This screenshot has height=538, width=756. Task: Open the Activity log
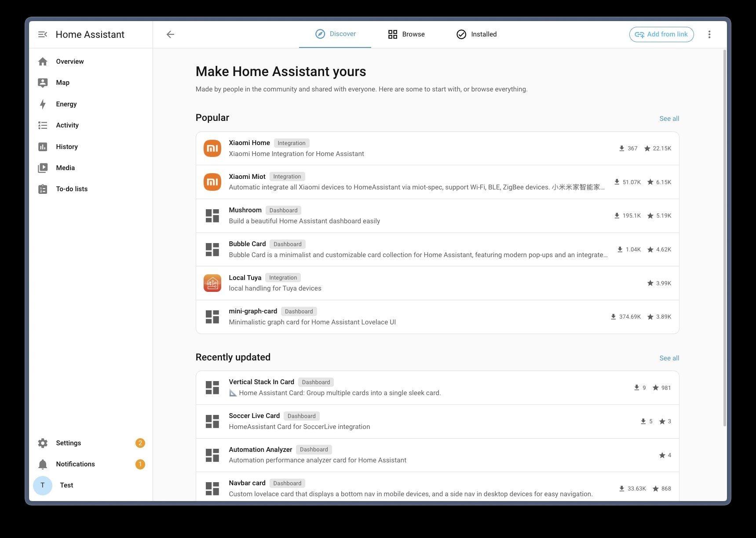coord(91,125)
